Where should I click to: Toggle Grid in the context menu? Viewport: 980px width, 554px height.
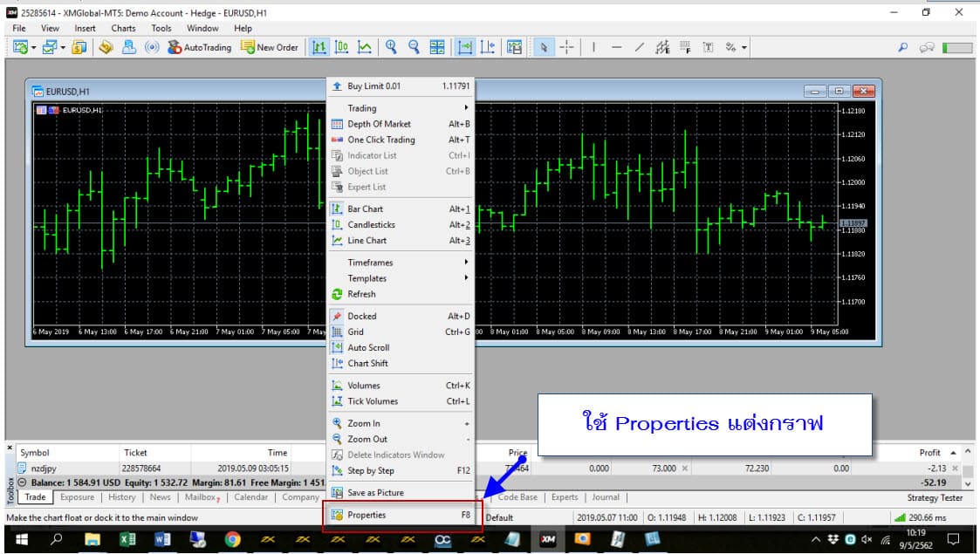(356, 332)
